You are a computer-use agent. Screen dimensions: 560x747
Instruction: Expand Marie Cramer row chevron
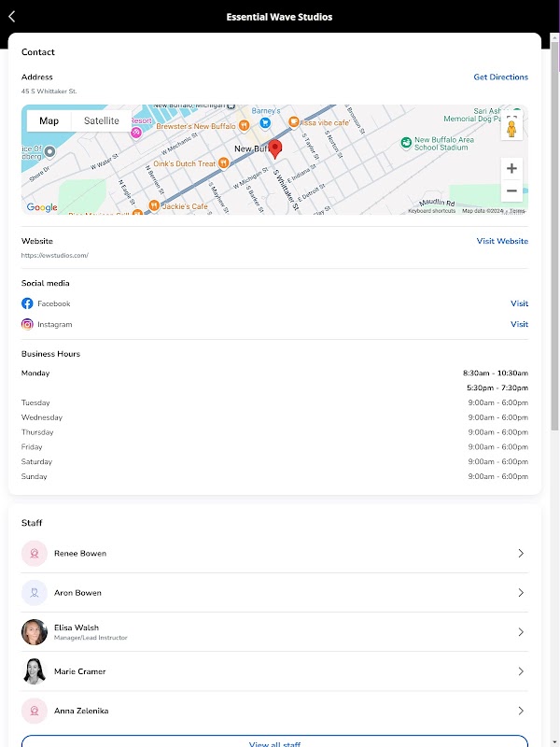point(521,671)
